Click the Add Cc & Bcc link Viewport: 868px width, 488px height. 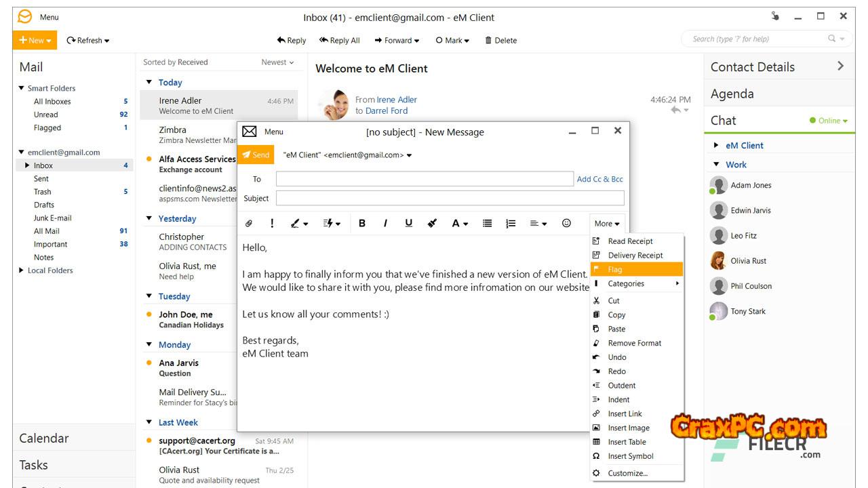pos(599,180)
